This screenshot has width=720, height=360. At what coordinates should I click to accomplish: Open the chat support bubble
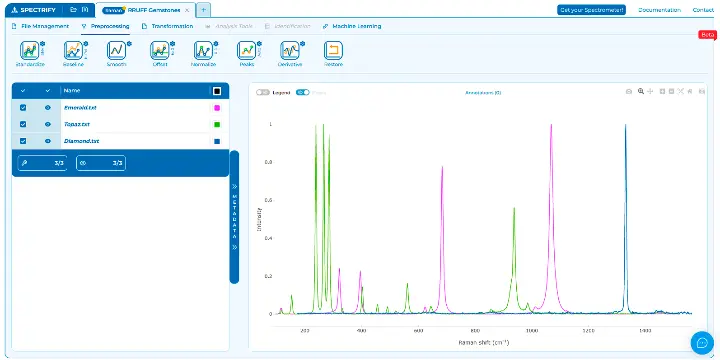702,343
